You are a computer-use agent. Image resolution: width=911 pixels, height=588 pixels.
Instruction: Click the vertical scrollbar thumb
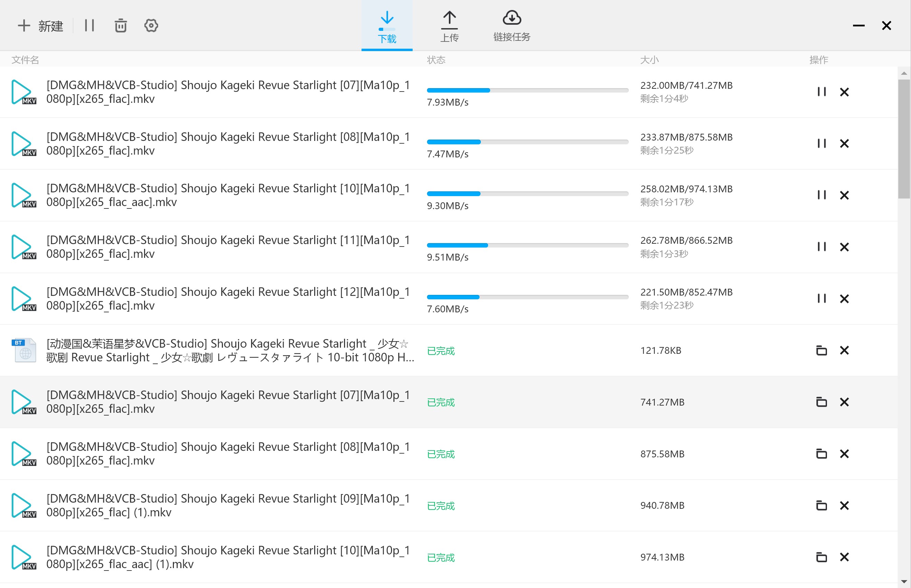coord(904,139)
